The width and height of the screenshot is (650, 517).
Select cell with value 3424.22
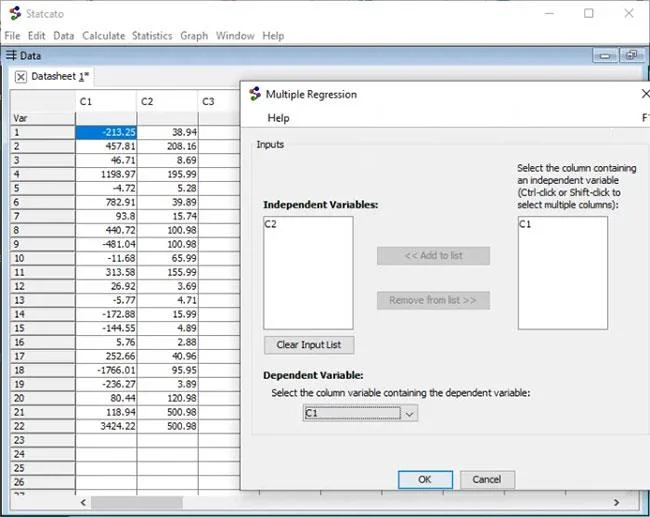106,426
